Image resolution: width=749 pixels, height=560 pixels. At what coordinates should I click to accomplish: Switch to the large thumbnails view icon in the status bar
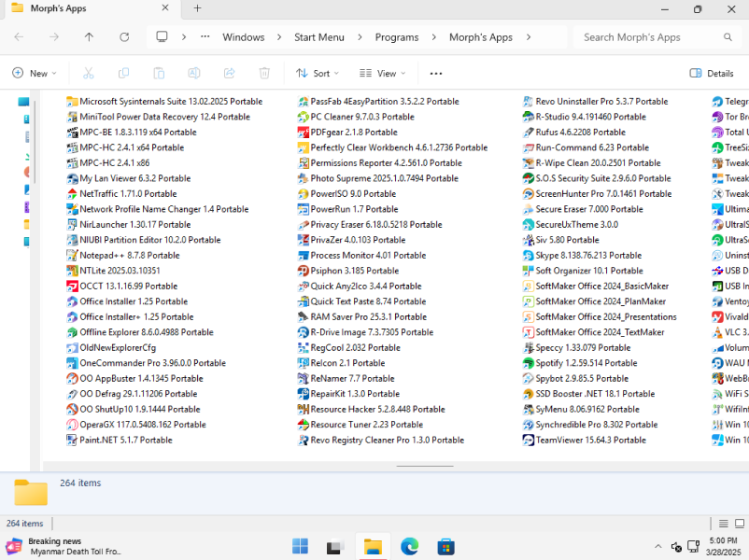click(740, 524)
